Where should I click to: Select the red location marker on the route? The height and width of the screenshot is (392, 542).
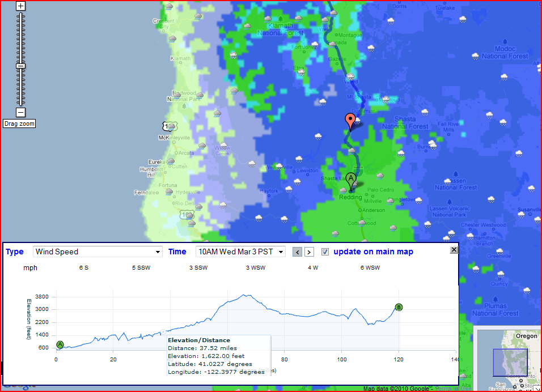point(350,121)
